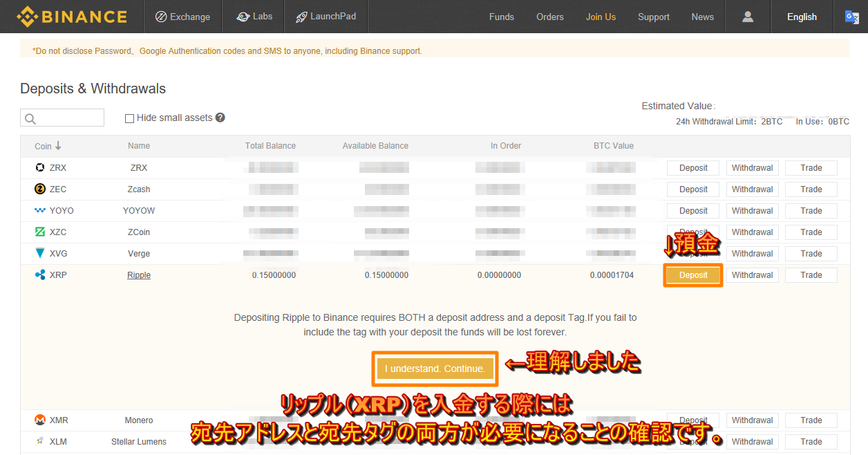
Task: Click the help tooltip next to Hide small assets
Action: [220, 118]
